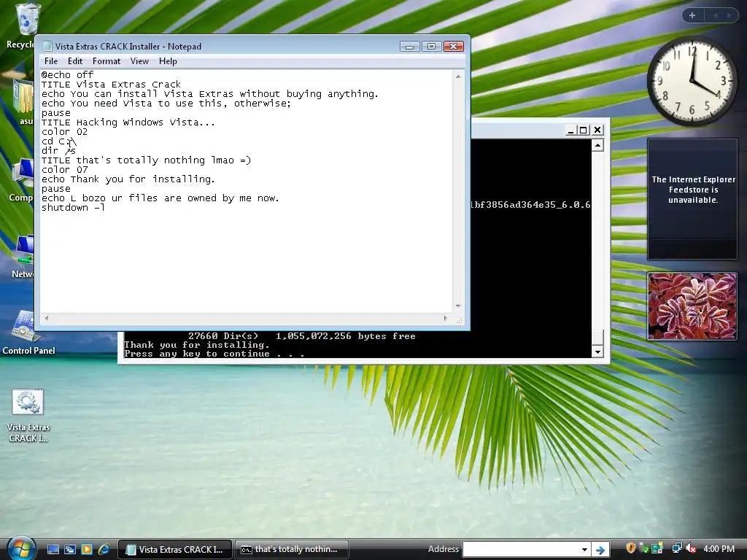Click the Address bar Go arrow button
This screenshot has height=560, width=747.
(600, 550)
